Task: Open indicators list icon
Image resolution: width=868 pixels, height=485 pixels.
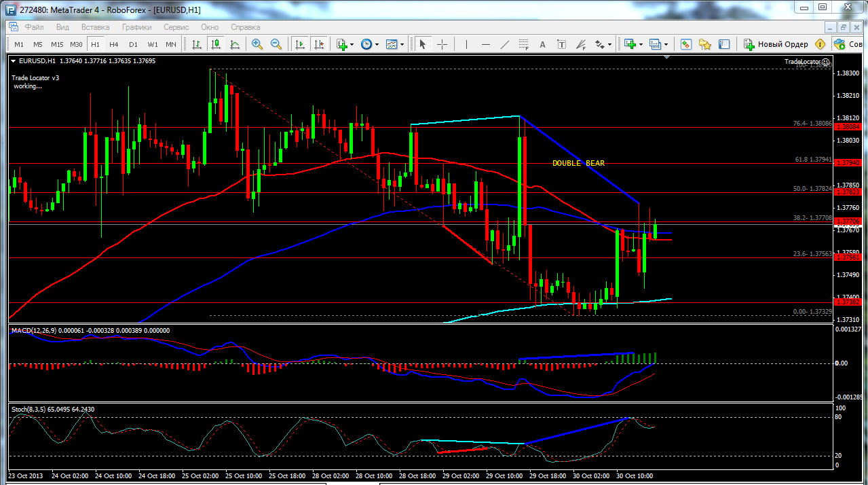Action: pos(342,44)
